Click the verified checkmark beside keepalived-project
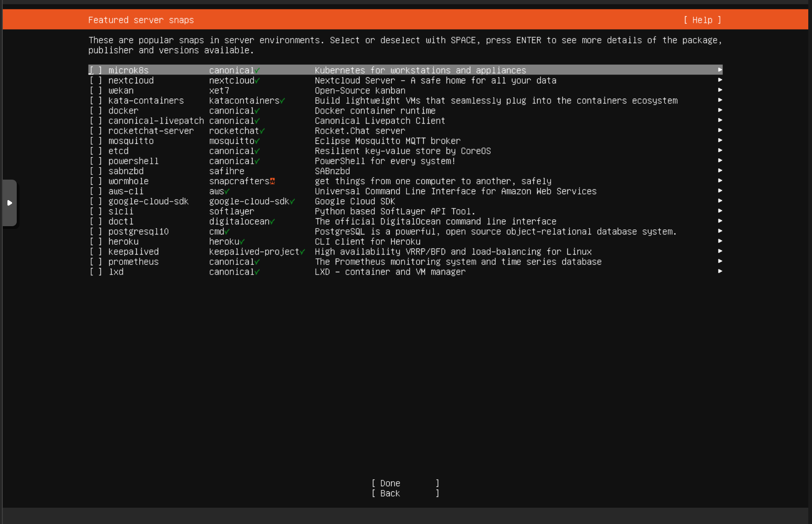812x524 pixels. [302, 252]
